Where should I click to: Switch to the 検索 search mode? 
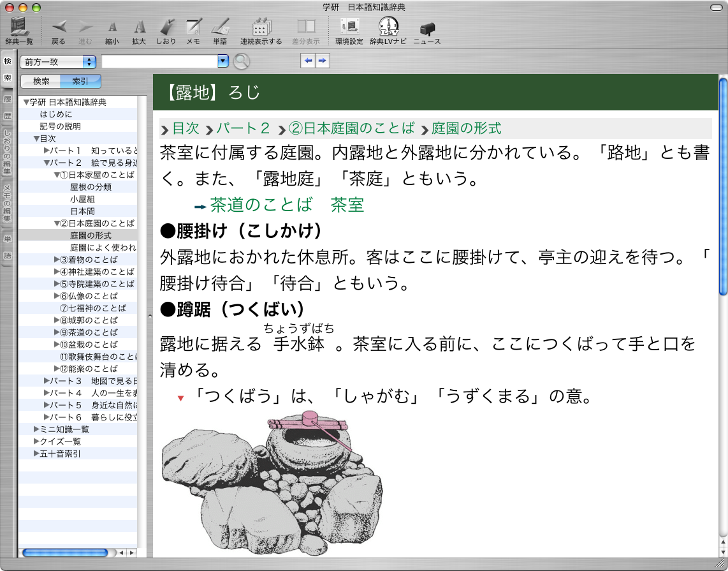coord(41,82)
